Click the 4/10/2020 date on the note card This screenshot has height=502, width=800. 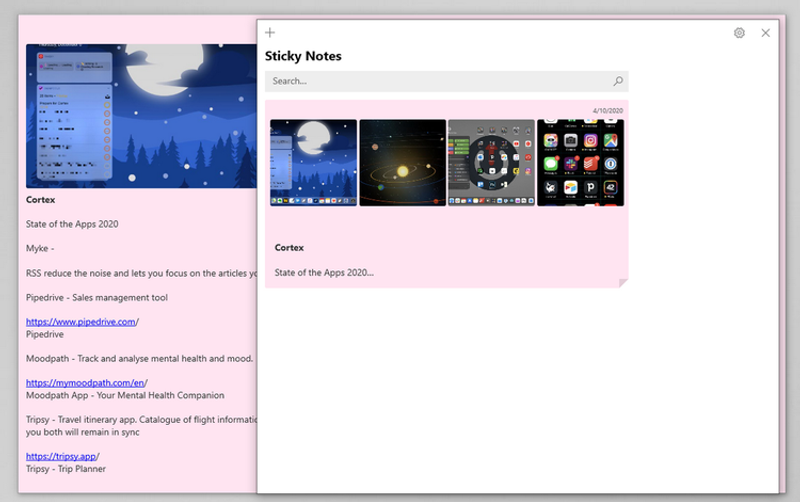point(608,111)
